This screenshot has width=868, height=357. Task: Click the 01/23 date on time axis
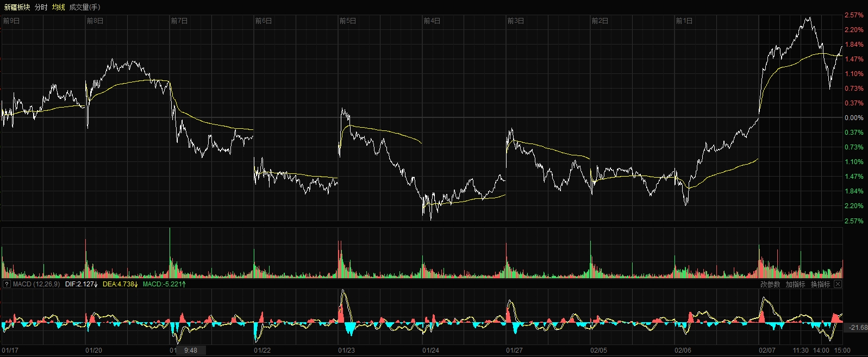347,350
